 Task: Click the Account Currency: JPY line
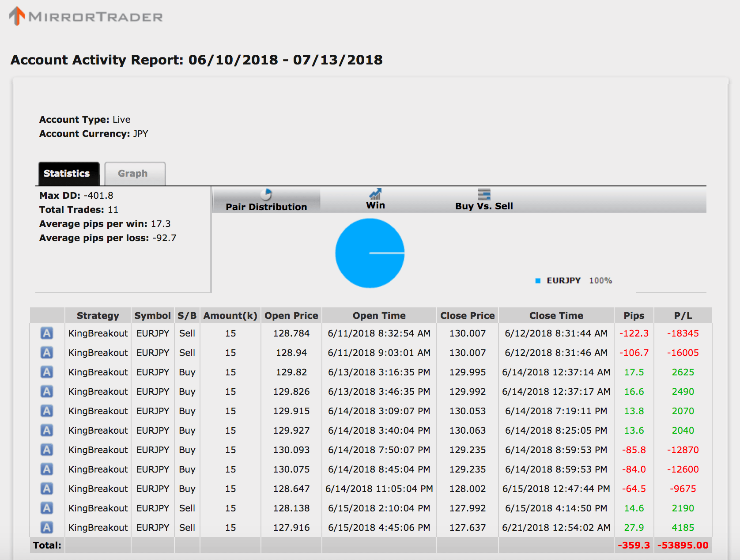(x=94, y=134)
